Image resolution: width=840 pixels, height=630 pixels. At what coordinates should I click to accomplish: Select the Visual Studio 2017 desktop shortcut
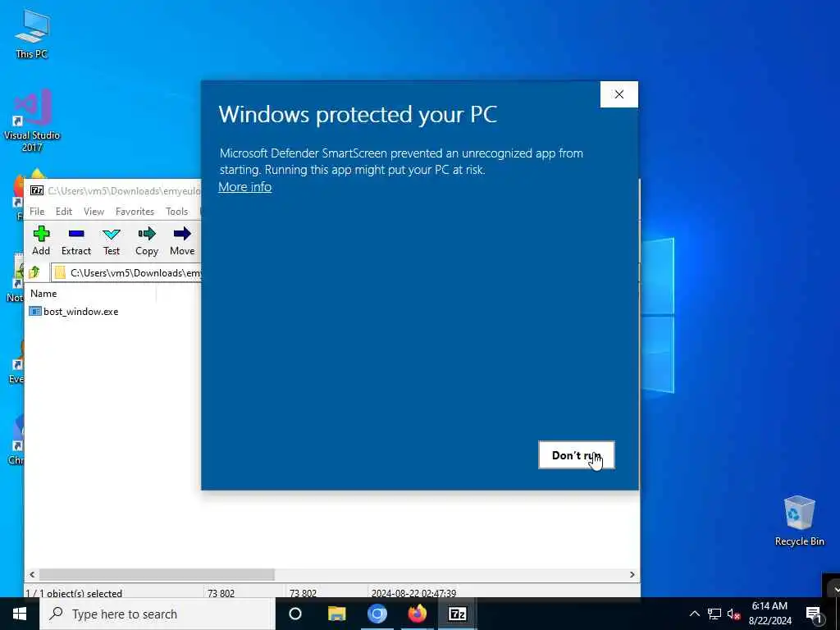32,121
